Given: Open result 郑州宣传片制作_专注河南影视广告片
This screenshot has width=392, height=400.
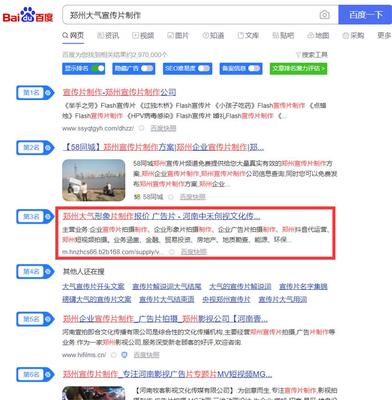Looking at the screenshot, I should [167, 374].
